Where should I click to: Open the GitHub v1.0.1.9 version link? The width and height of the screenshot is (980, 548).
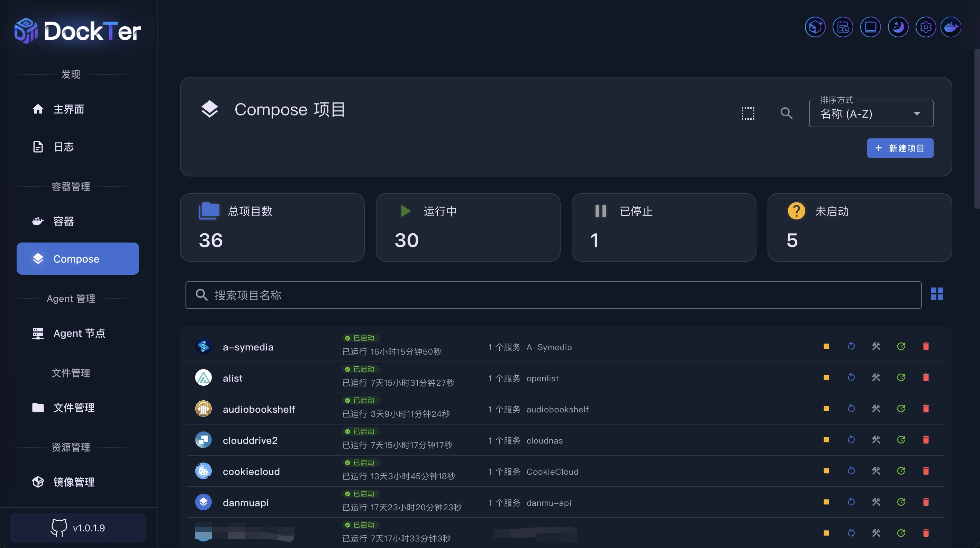tap(78, 528)
